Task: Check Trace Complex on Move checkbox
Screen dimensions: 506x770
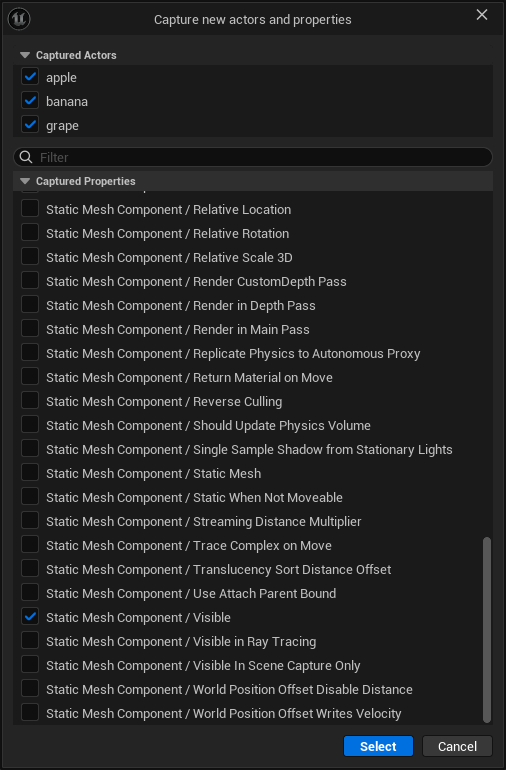Action: 30,545
